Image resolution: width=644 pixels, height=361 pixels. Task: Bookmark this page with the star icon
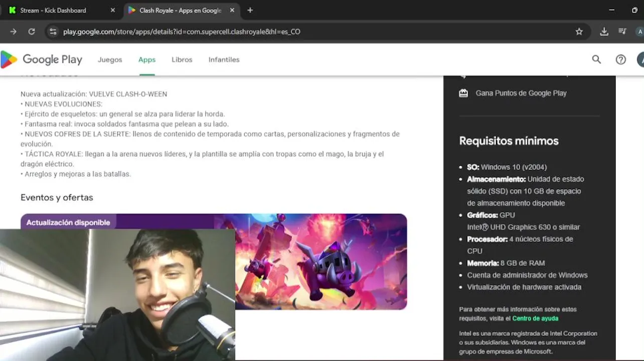click(x=579, y=32)
